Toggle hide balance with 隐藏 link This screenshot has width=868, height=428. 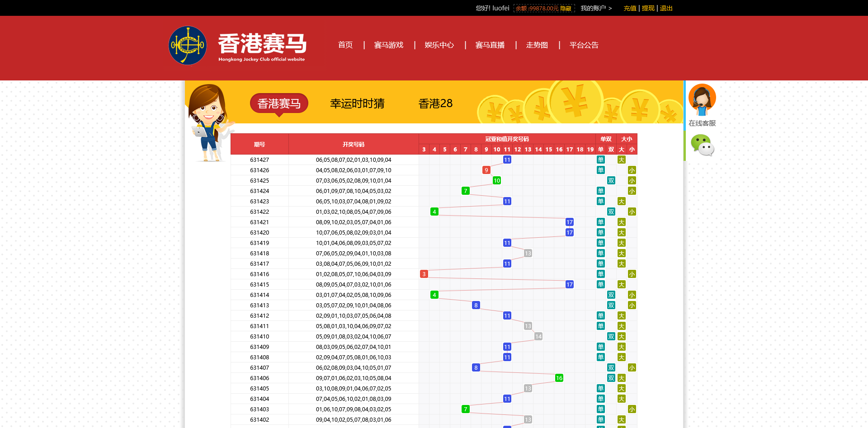coord(566,9)
